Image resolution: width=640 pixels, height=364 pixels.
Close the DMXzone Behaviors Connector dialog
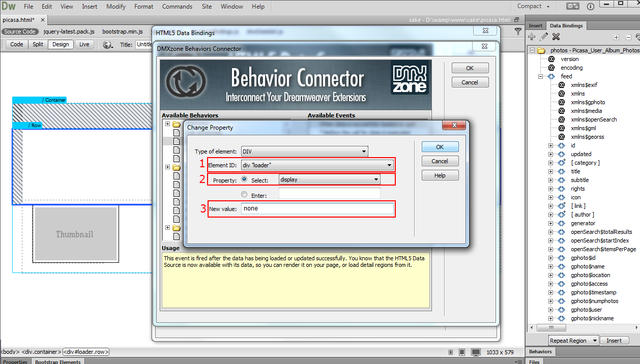484,46
